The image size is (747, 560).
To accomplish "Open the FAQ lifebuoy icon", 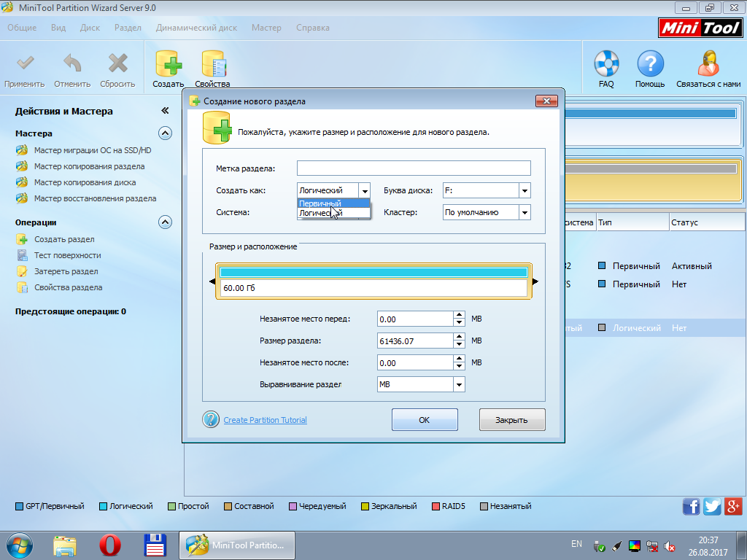I will pos(606,63).
